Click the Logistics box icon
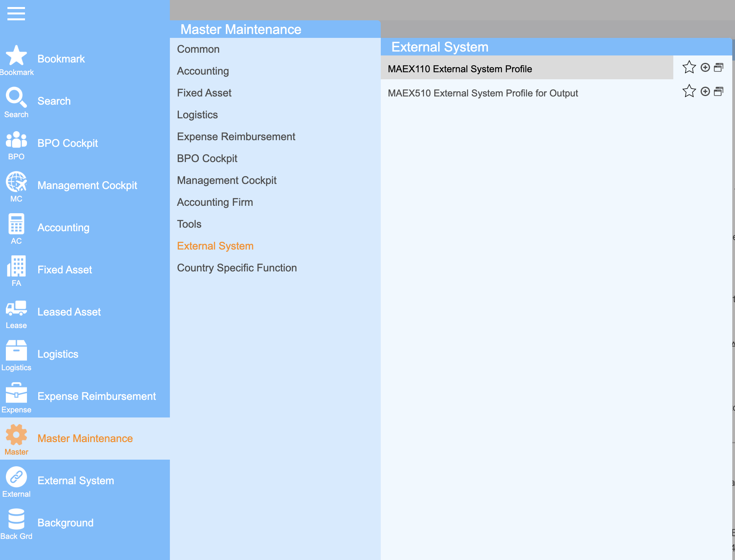This screenshot has height=560, width=735. pyautogui.click(x=16, y=350)
